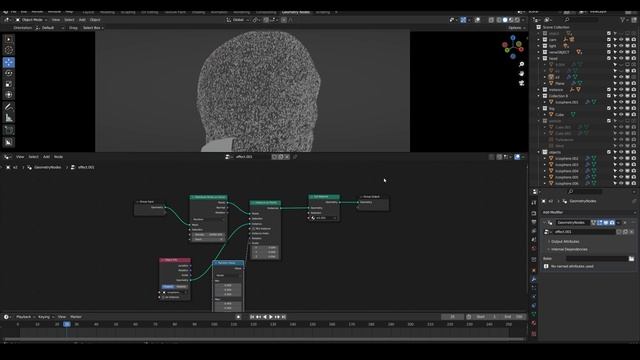Click the outliner filter funnel icon
Screen dimensions: 640x360
click(x=622, y=20)
